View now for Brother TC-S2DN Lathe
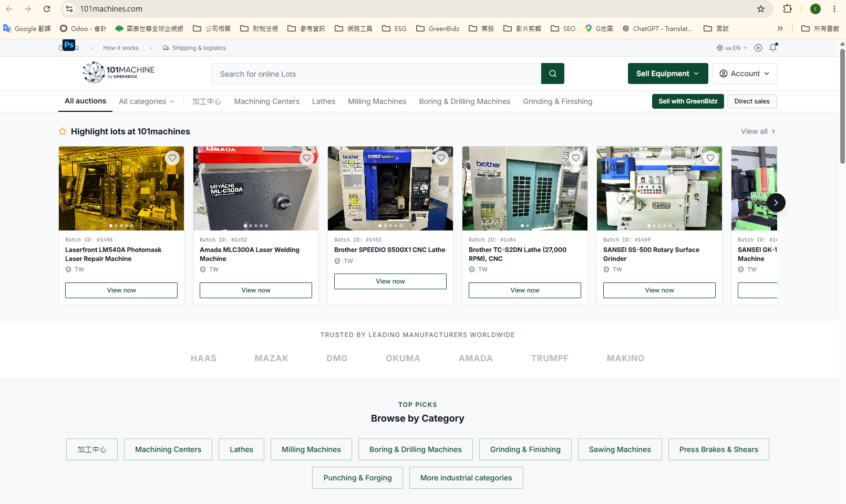Viewport: 846px width, 504px height. 525,290
